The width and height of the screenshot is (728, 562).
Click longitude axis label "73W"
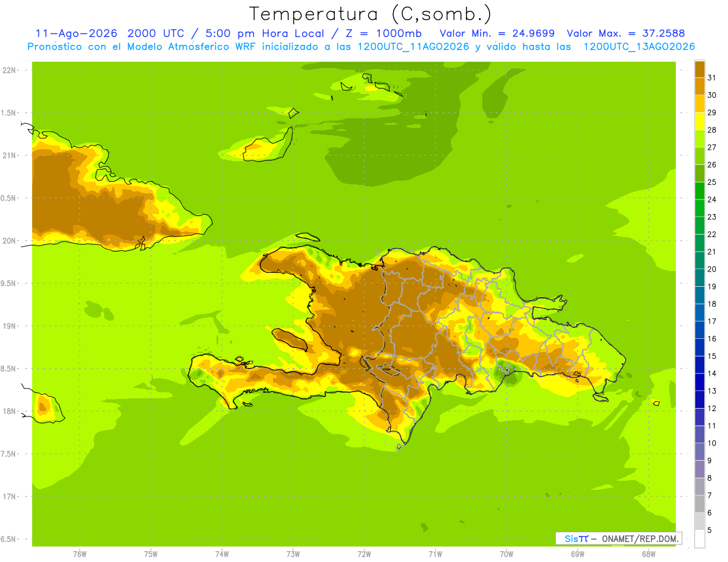pyautogui.click(x=293, y=554)
